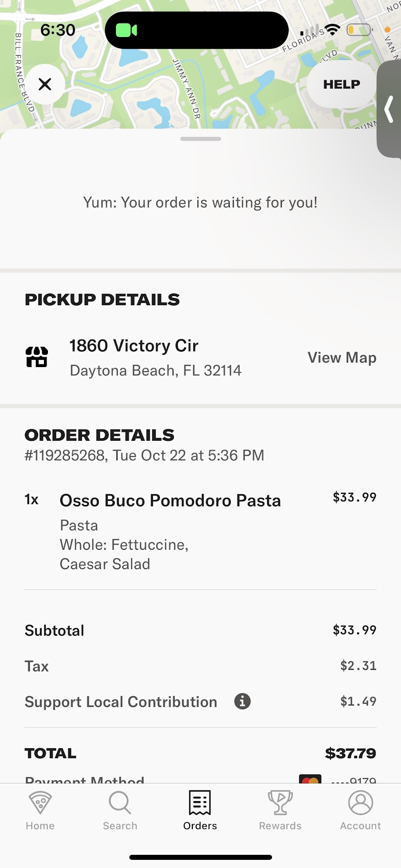Close the order tracking screen
The image size is (401, 868).
coord(45,84)
